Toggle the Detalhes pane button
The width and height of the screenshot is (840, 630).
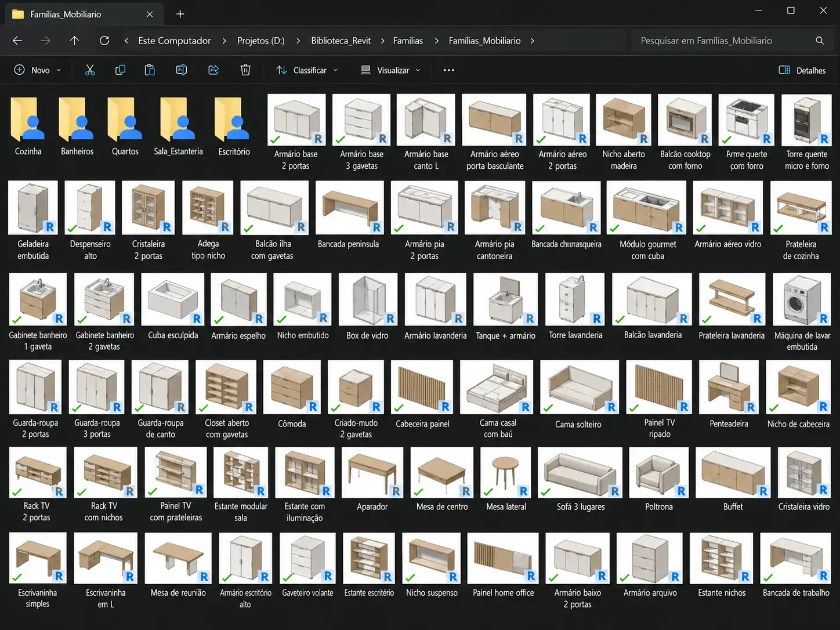point(802,70)
